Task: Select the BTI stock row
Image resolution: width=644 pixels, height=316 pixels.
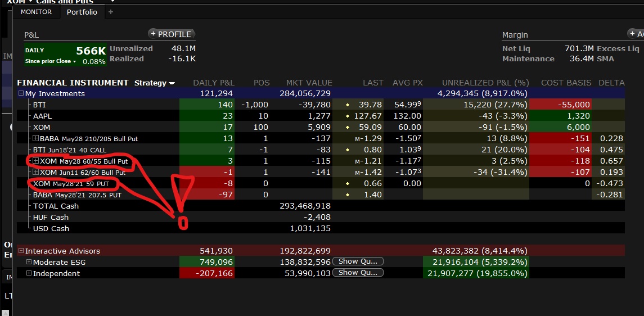Action: [x=321, y=105]
